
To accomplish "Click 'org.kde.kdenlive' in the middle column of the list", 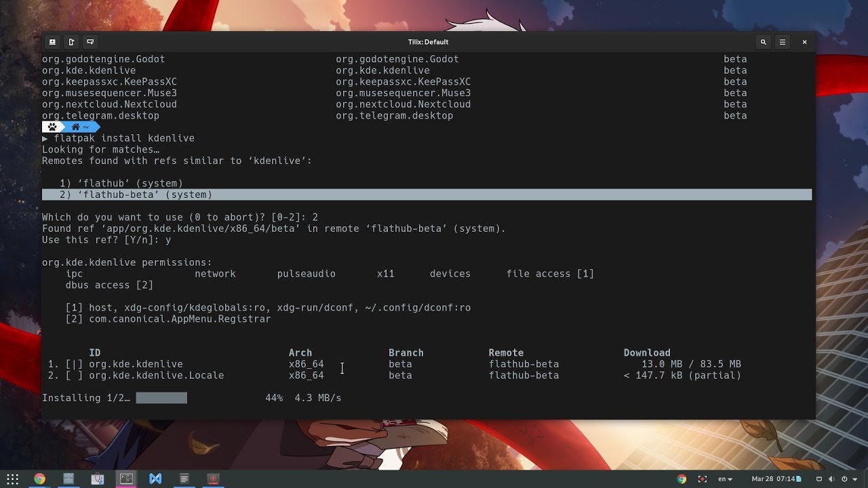I will click(x=382, y=70).
